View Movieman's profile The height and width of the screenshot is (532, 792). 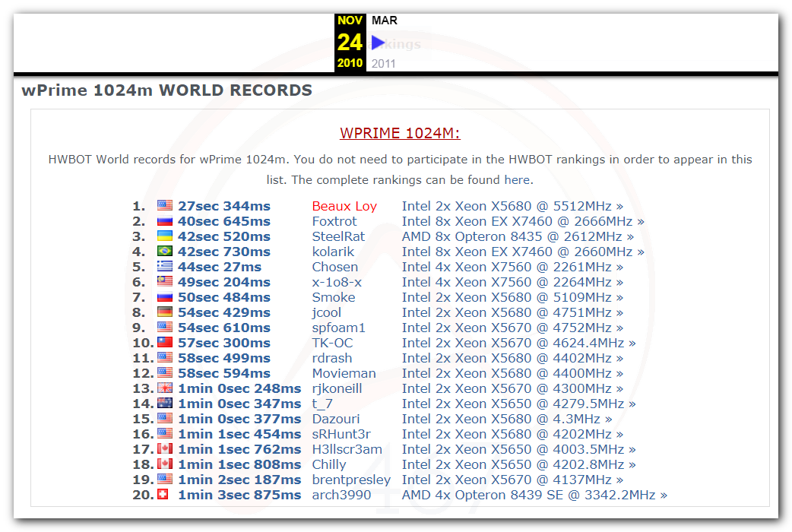344,373
